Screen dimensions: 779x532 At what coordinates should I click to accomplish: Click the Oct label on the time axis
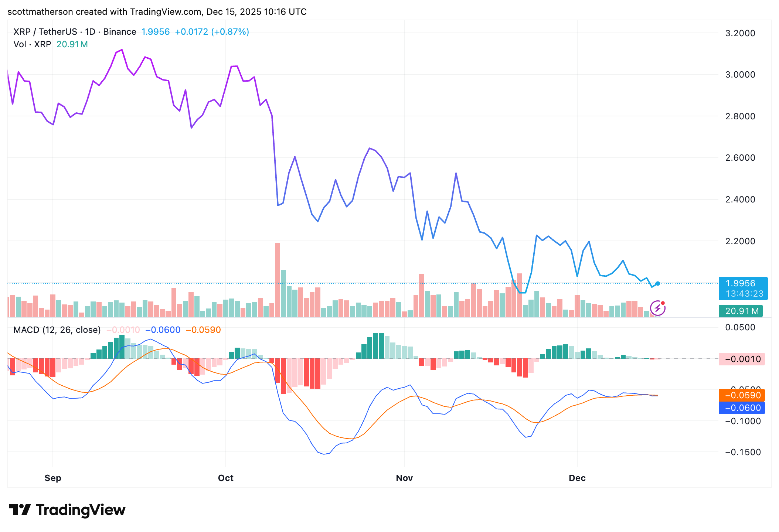pos(225,478)
